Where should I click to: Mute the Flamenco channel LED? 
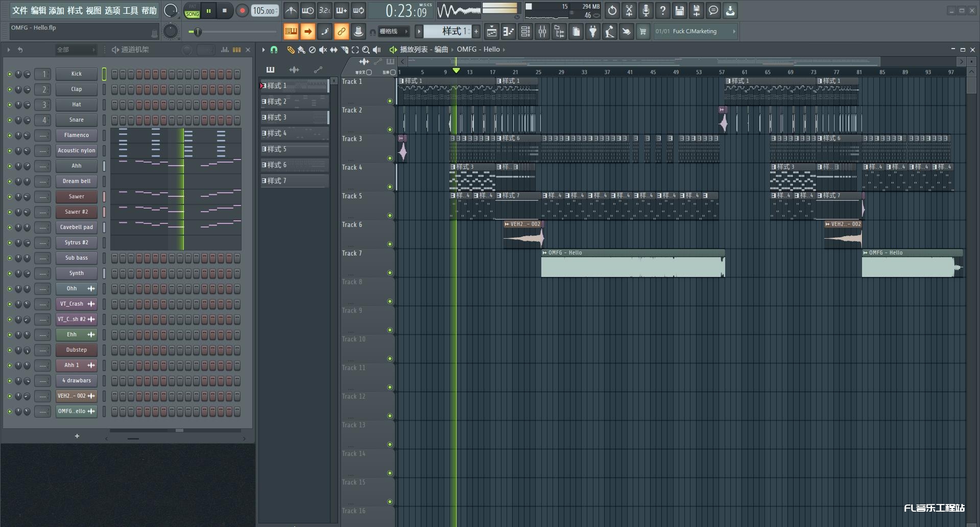9,135
